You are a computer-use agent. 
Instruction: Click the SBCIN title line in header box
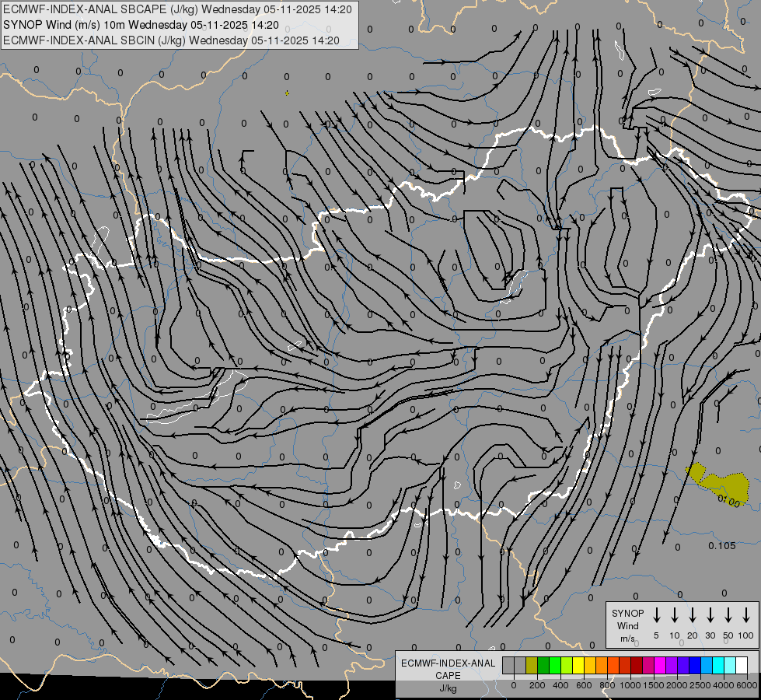click(171, 40)
